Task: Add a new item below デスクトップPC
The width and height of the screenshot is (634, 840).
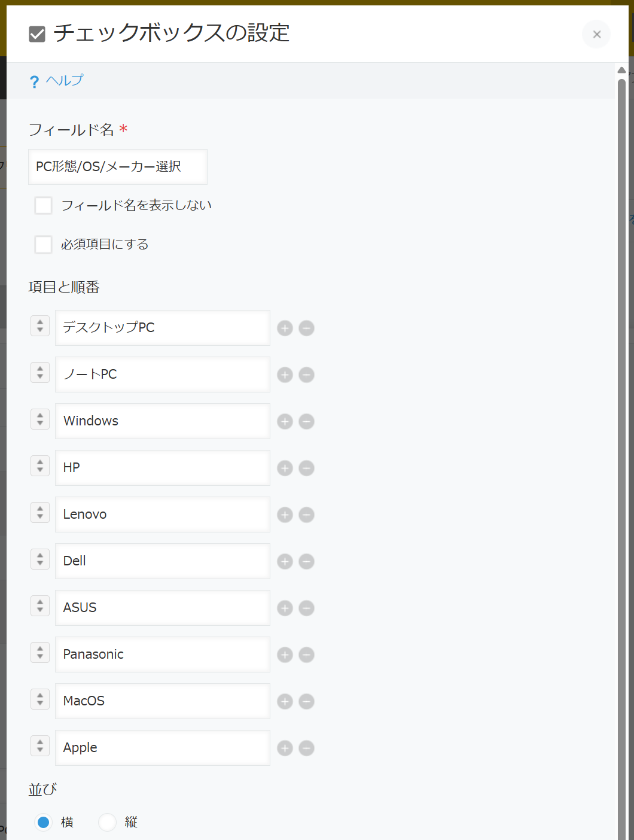Action: [x=285, y=328]
